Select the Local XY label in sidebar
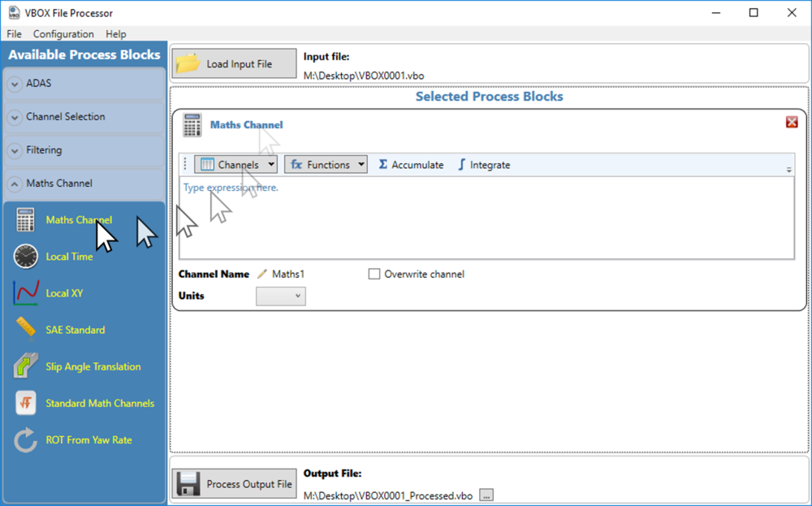The width and height of the screenshot is (812, 506). [64, 293]
